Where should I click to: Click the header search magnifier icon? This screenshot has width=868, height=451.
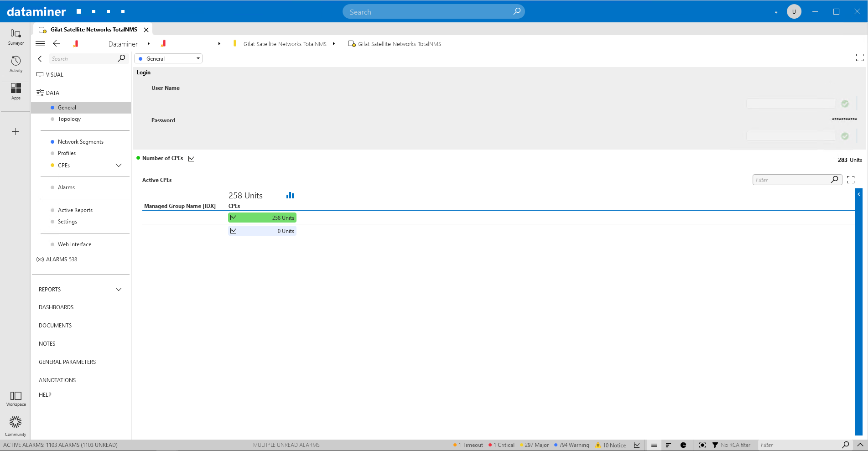517,11
